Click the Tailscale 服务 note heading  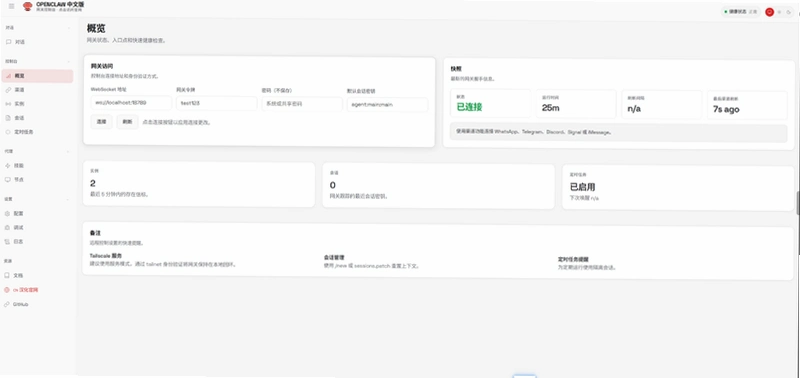tap(106, 256)
